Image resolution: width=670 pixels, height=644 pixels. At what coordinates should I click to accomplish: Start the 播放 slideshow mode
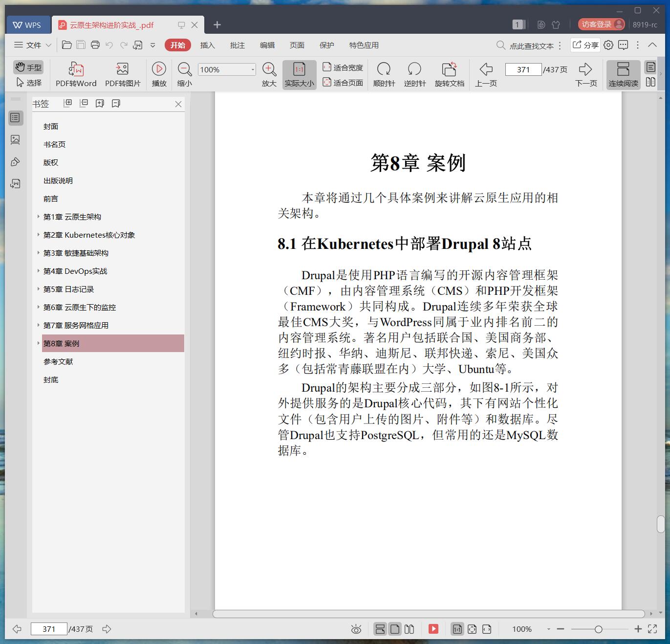tap(159, 74)
